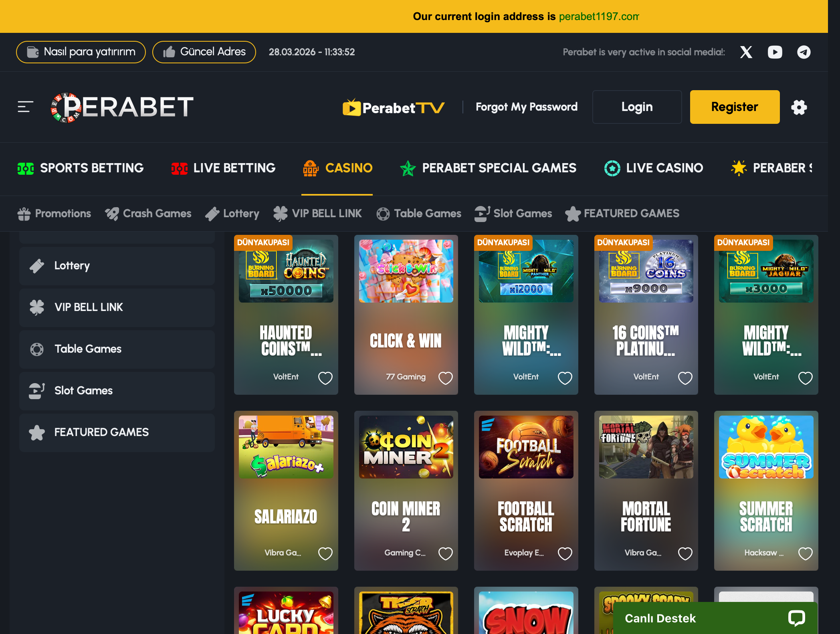The image size is (840, 634).
Task: Open the Lucky Card game thumbnail
Action: (286, 613)
